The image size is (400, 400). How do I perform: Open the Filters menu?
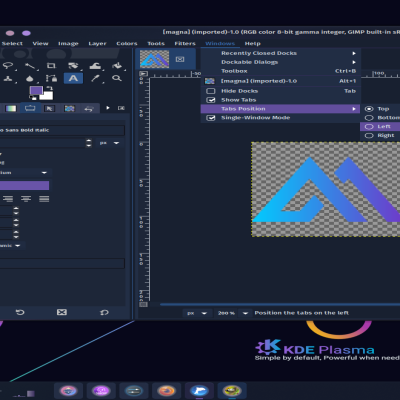coord(185,44)
